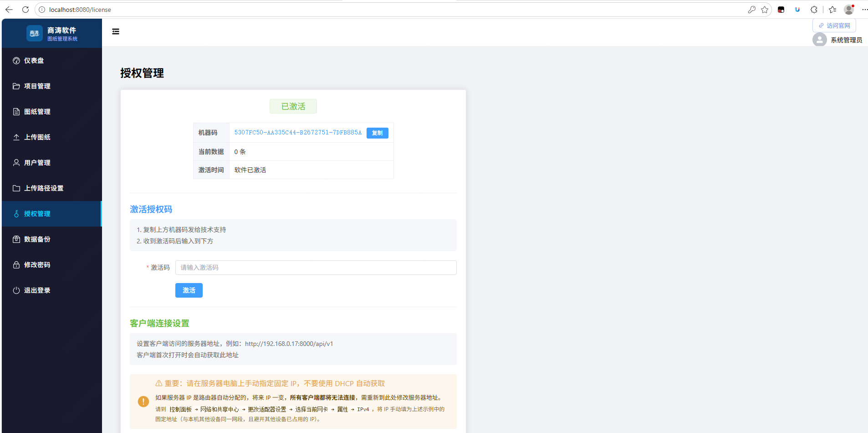Click the 激活授权码 section heading
Screen dimensions: 868x433
(151, 209)
